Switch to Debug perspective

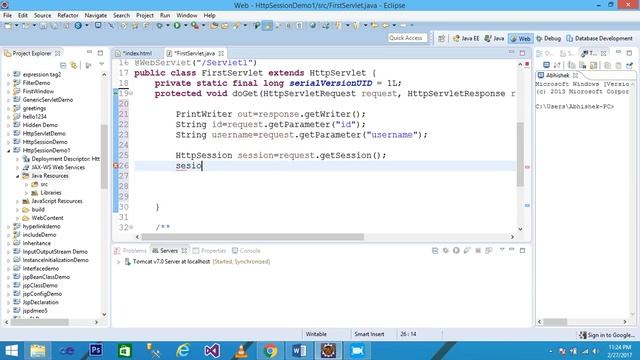coord(548,38)
